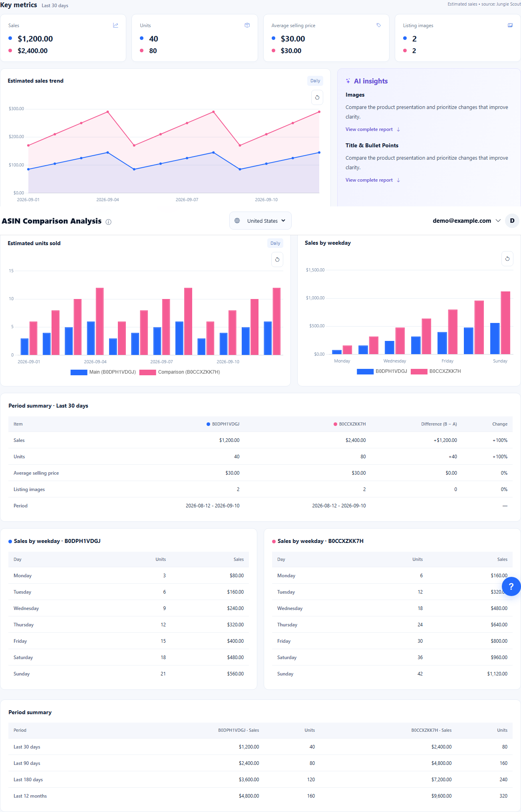Click the $2,400.00 sales metric value

coord(33,51)
